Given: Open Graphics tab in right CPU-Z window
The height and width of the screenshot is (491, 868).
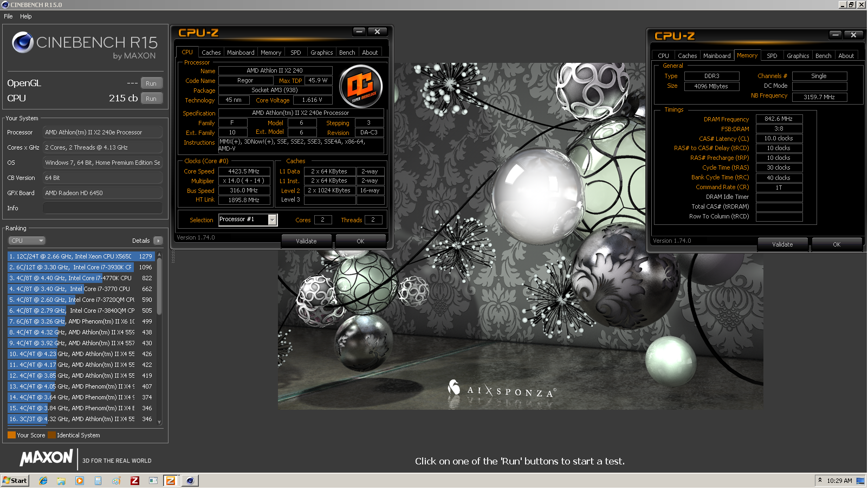Looking at the screenshot, I should click(x=798, y=56).
